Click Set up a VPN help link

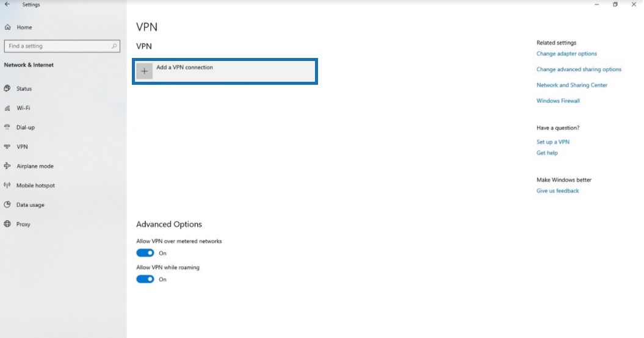(x=553, y=142)
